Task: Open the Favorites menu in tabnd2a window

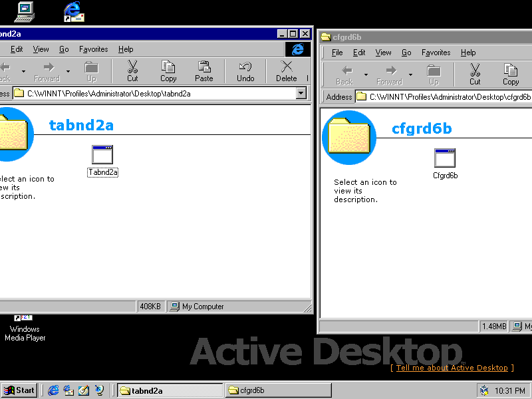Action: click(x=93, y=49)
